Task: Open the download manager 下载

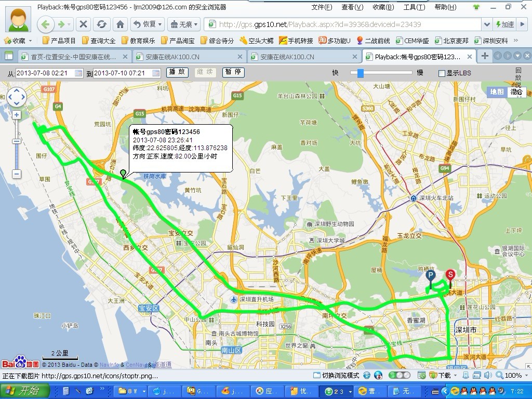Action: coord(441,375)
